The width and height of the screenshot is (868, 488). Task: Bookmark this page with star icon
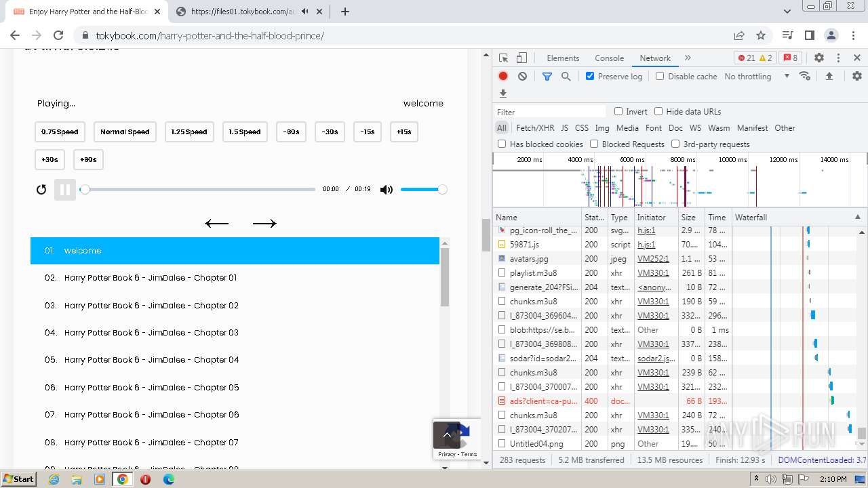click(x=761, y=35)
